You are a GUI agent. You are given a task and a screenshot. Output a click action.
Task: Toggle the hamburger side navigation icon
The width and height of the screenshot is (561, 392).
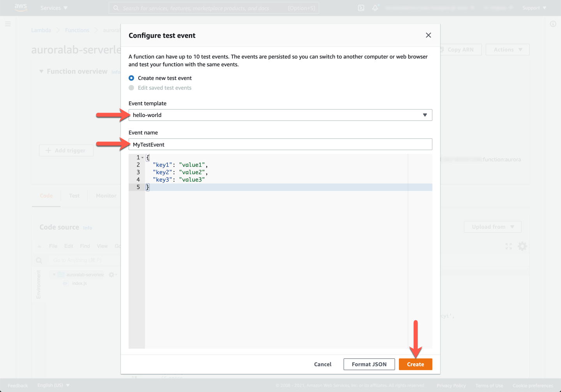coord(8,24)
